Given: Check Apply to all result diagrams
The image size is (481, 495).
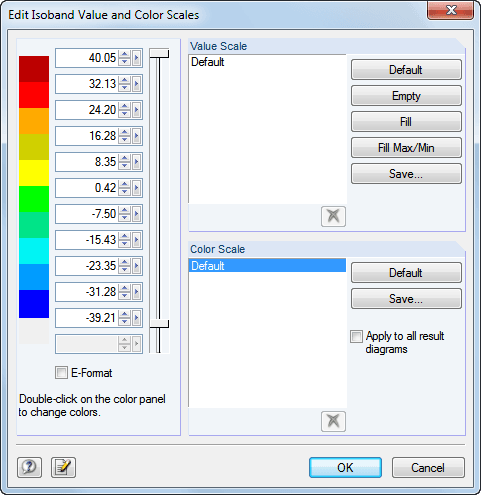Looking at the screenshot, I should pyautogui.click(x=356, y=336).
